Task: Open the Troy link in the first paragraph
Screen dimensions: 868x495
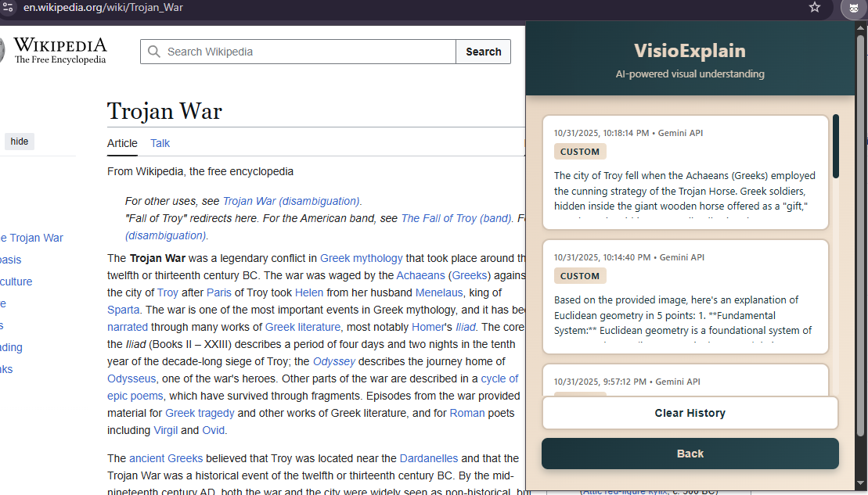Action: coord(167,292)
